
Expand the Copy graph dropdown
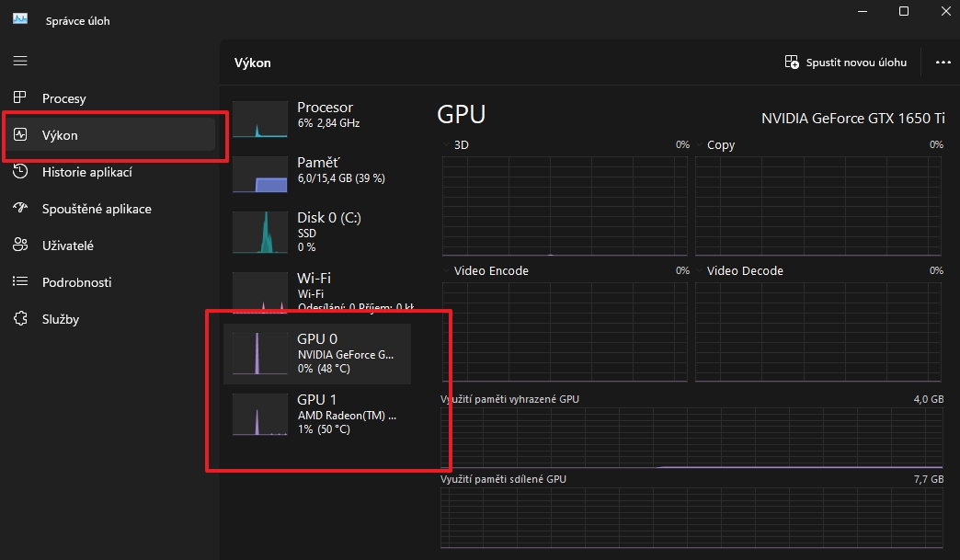701,145
